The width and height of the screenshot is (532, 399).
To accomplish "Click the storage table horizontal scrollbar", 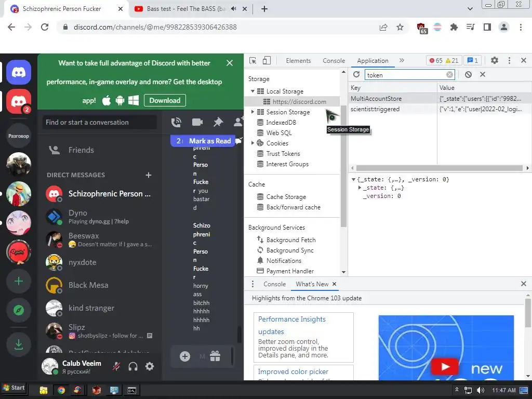I will click(440, 168).
